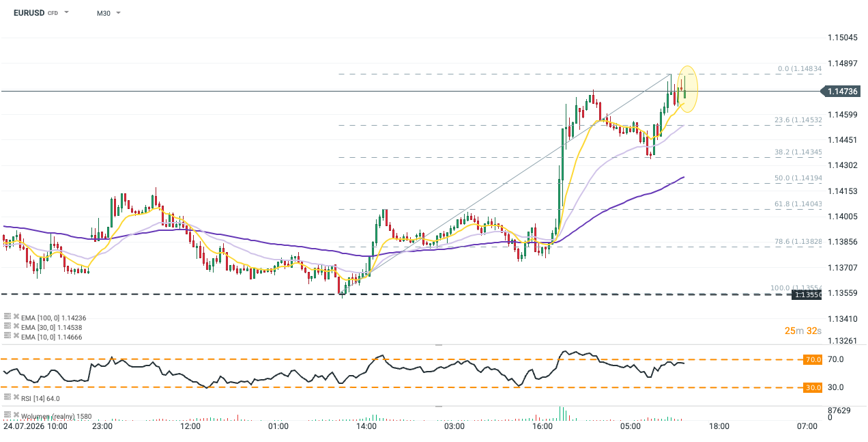
Task: Expand the EURUSD symbol dropdown arrow
Action: [x=66, y=13]
